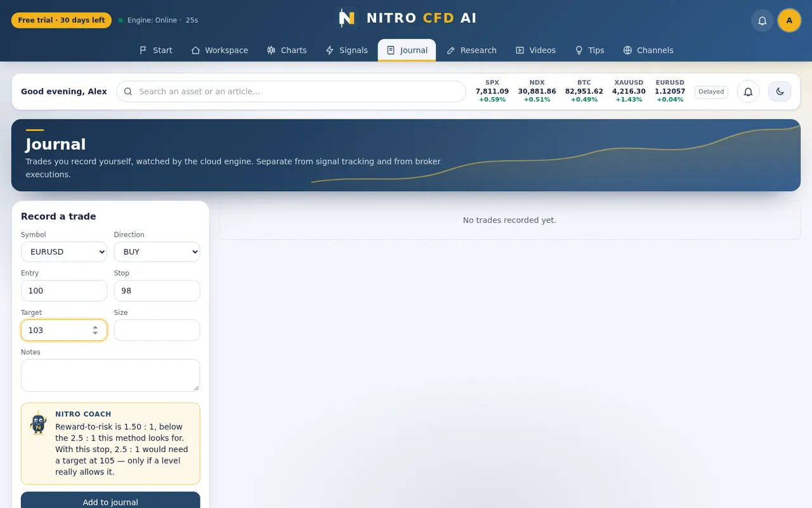
Task: Click the Entry price field
Action: [64, 290]
